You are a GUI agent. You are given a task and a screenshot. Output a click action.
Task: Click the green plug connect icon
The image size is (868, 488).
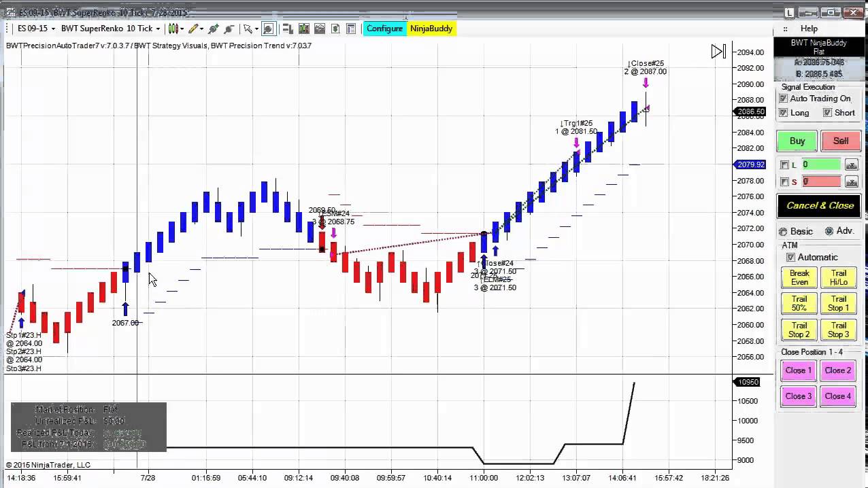[x=214, y=29]
